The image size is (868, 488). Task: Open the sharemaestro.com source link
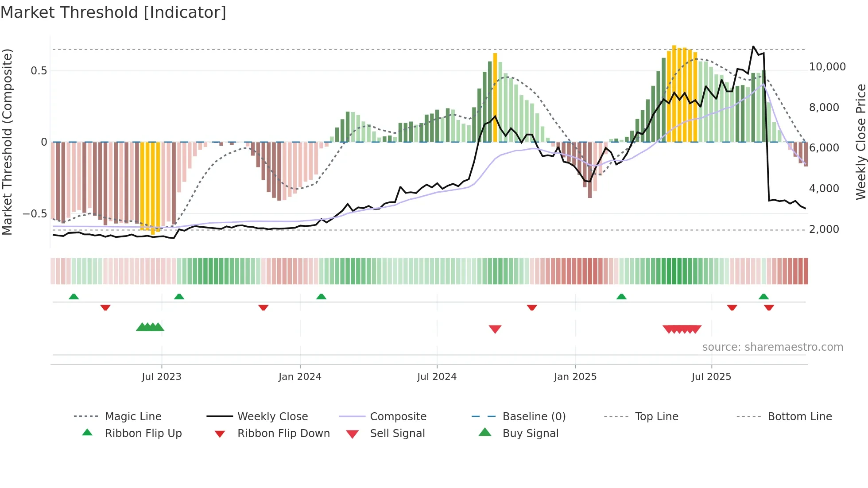(x=772, y=347)
